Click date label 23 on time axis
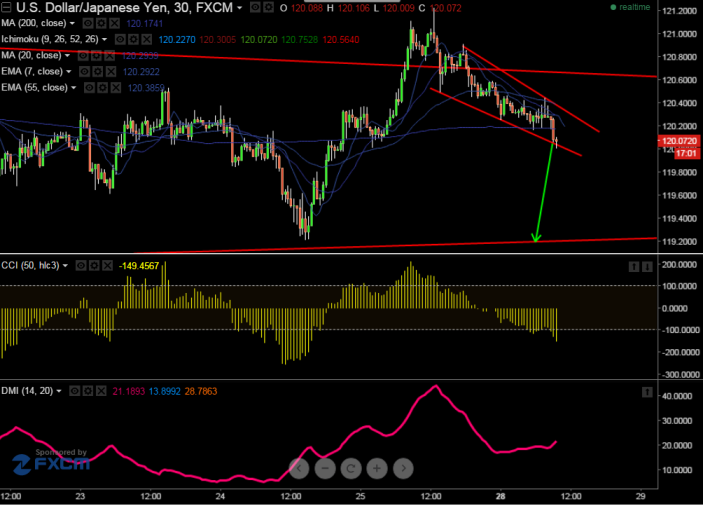703x505 pixels. coord(80,496)
